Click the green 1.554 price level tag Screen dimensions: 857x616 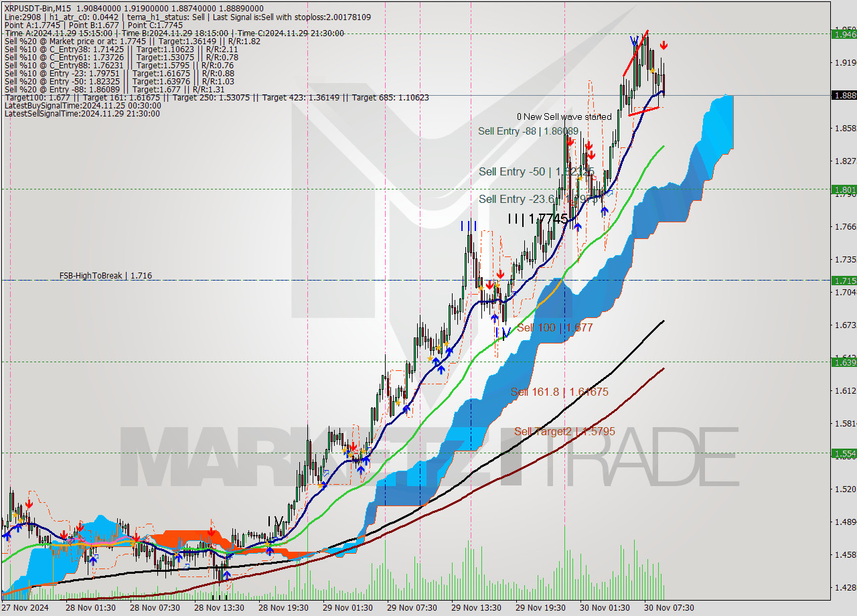coord(844,453)
